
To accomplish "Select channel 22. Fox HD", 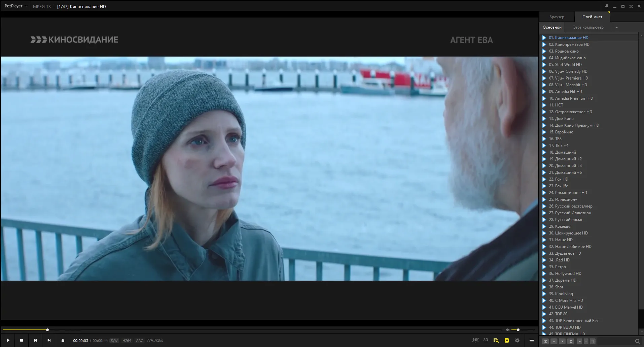I will tap(589, 179).
